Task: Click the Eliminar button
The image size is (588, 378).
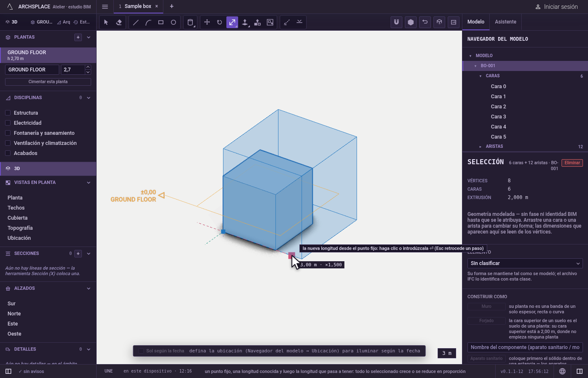Action: pos(572,163)
